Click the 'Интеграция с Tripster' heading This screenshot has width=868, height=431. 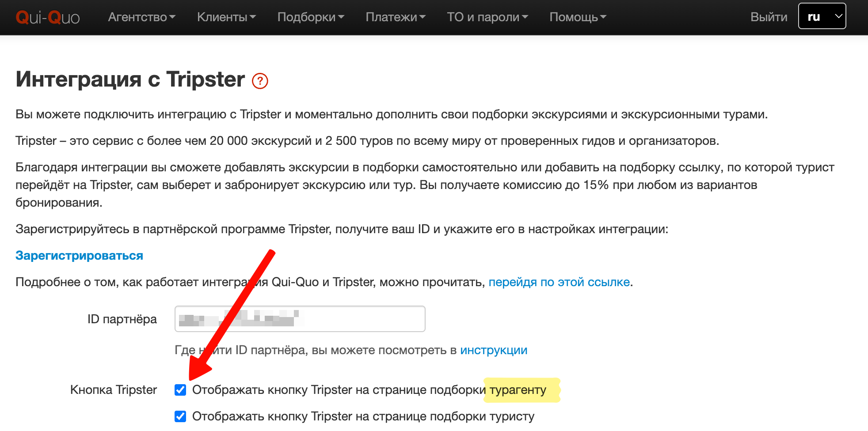[x=130, y=79]
